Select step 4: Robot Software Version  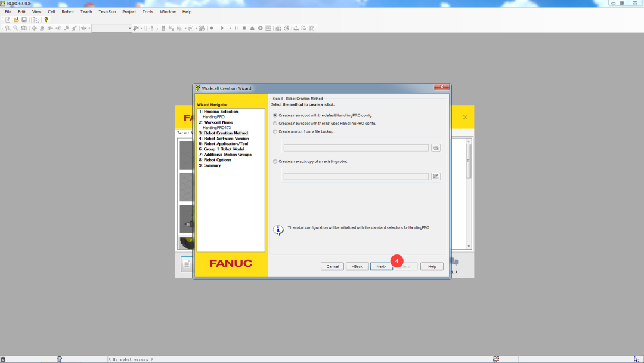point(224,139)
